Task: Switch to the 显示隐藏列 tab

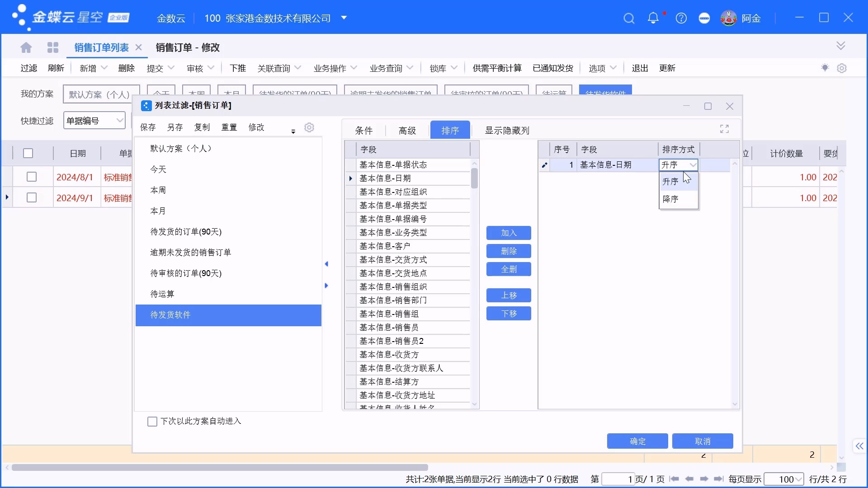Action: (x=507, y=131)
